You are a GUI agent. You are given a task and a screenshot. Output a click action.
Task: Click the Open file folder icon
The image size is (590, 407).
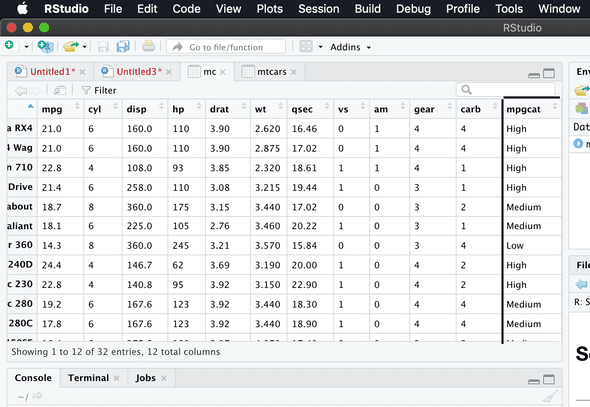(70, 46)
